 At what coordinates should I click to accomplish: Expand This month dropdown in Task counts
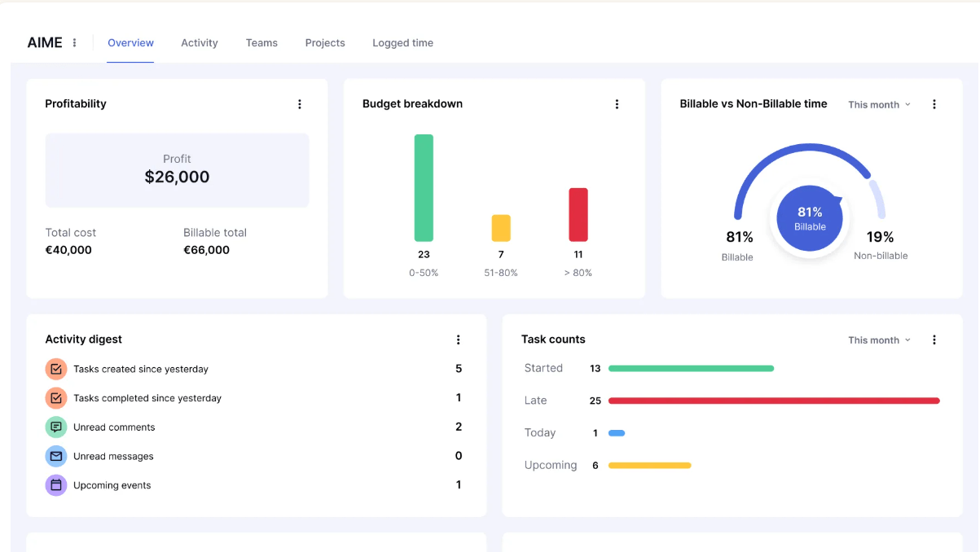(879, 341)
